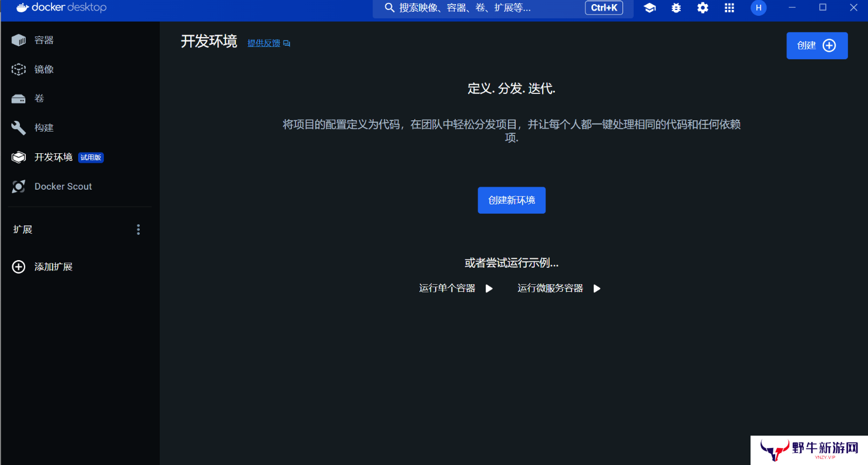Open the 构建 (Builds) wrench icon
868x465 pixels.
point(19,127)
